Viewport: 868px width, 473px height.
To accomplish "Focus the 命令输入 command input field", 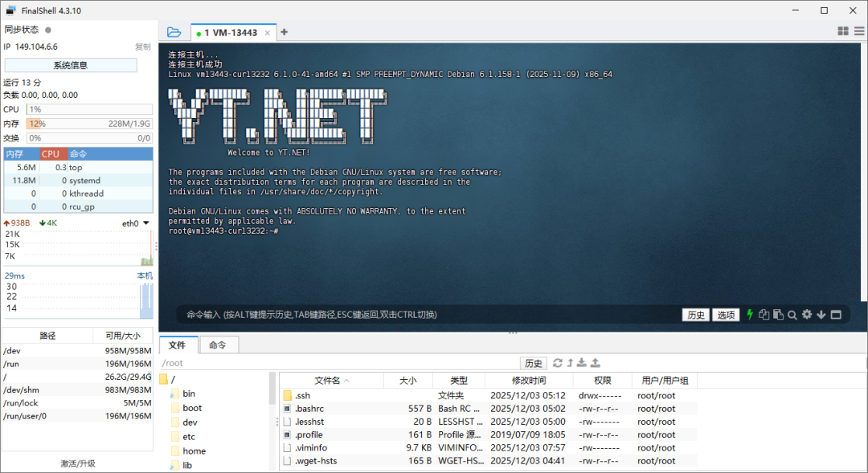I will (426, 315).
